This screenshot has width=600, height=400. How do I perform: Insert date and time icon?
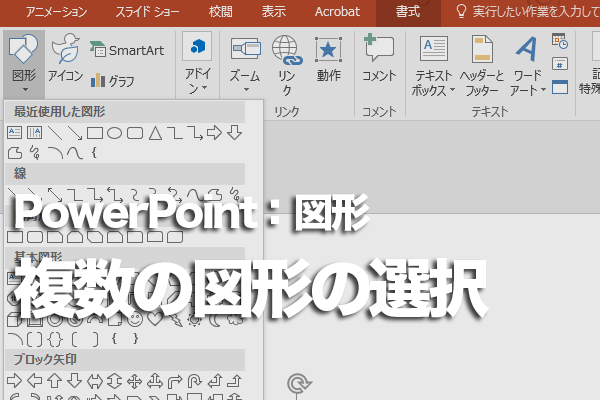(x=560, y=41)
